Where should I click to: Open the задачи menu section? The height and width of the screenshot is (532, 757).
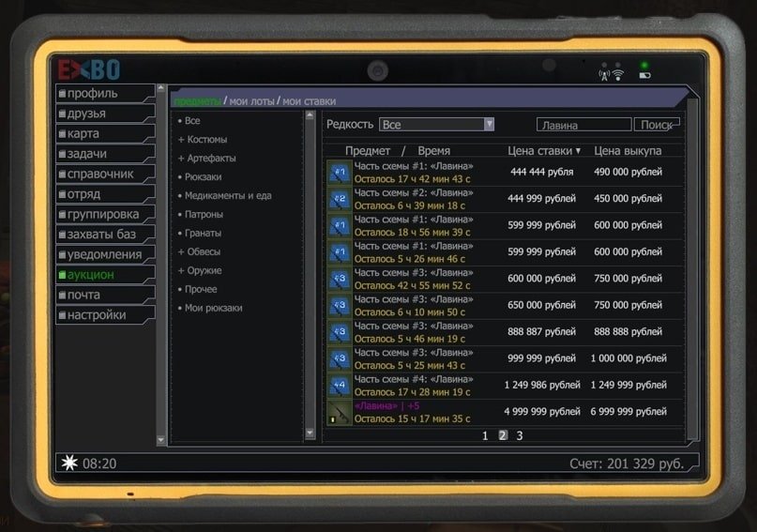[x=105, y=154]
